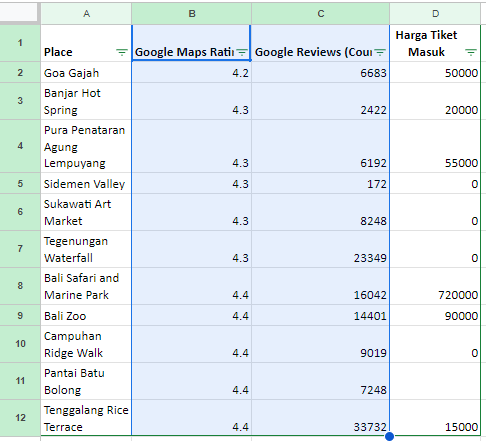This screenshot has width=486, height=441.
Task: Click the select-all corner box
Action: pos(19,13)
